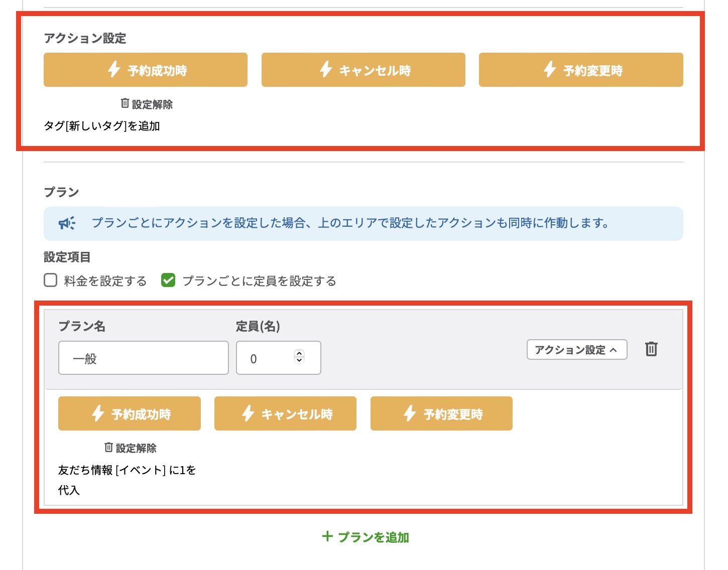The height and width of the screenshot is (570, 728).
Task: Click 設定解除 under the plan's 予約成功時 button
Action: pyautogui.click(x=131, y=448)
